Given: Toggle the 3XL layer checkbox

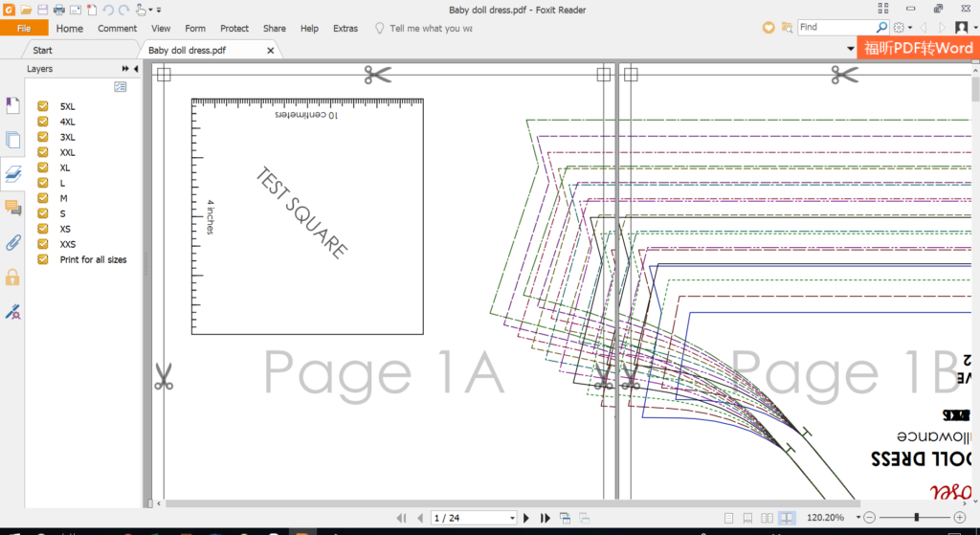Looking at the screenshot, I should 42,137.
